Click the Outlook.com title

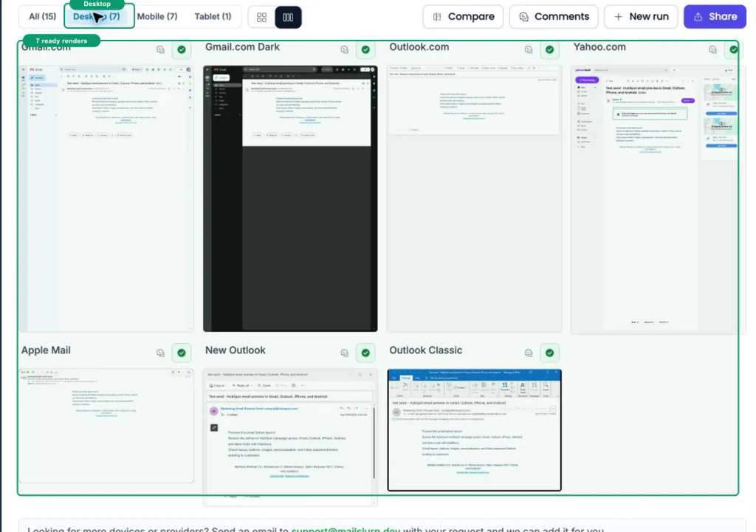(x=419, y=47)
